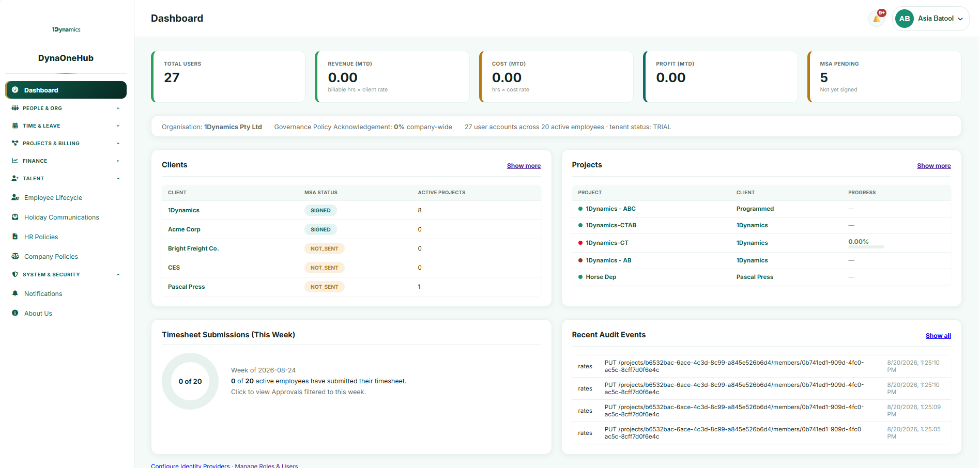Click Show more in Projects panel
The height and width of the screenshot is (468, 980).
pos(933,166)
